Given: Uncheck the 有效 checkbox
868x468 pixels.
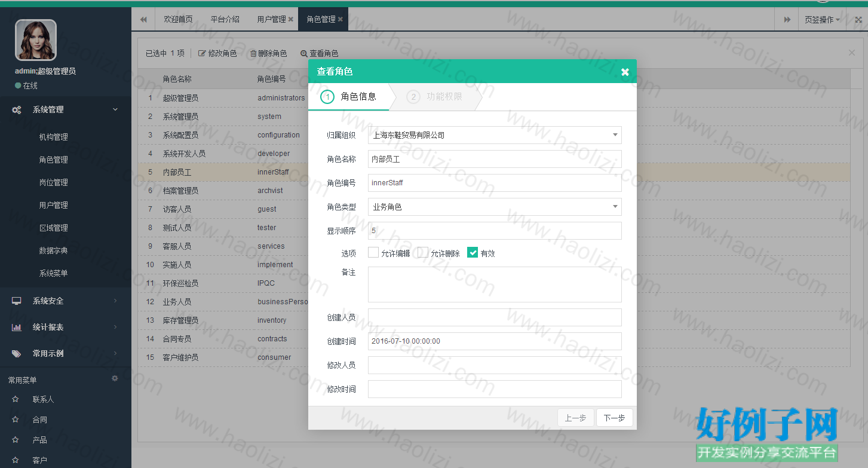Looking at the screenshot, I should (x=473, y=252).
